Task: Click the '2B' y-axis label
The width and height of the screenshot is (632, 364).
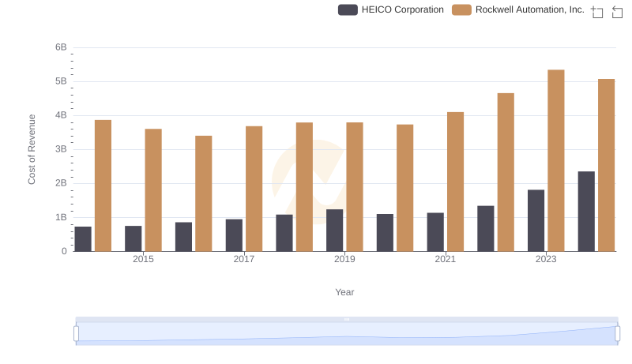Action: coord(61,183)
